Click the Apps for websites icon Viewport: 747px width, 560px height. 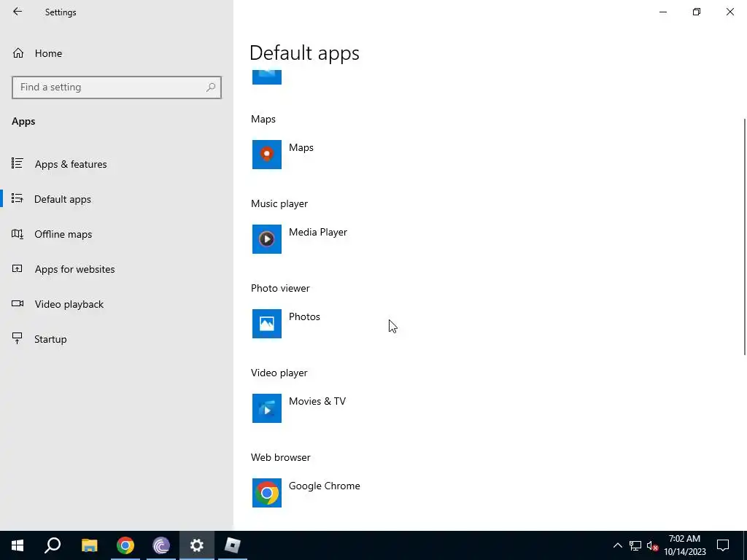18,268
